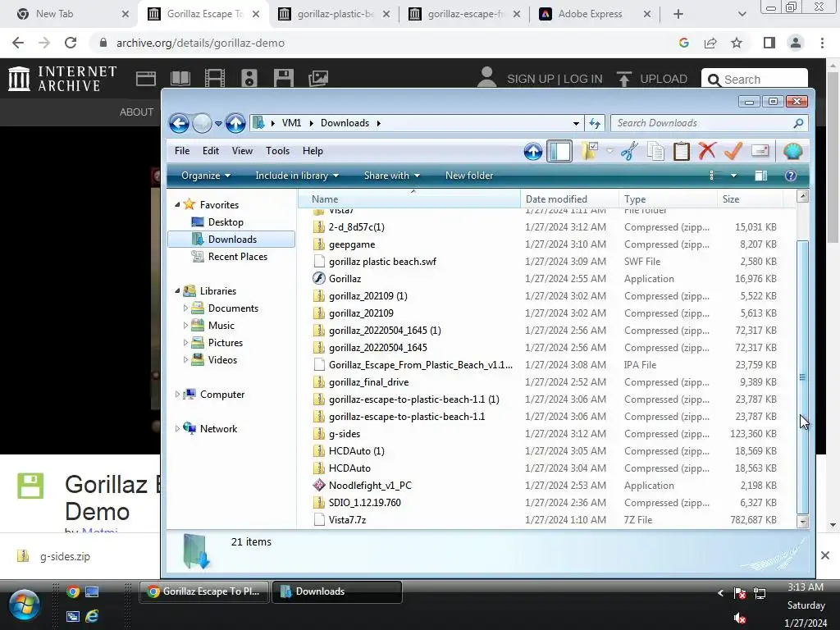Click the orange checkmark toolbar icon
The height and width of the screenshot is (630, 840).
click(733, 151)
